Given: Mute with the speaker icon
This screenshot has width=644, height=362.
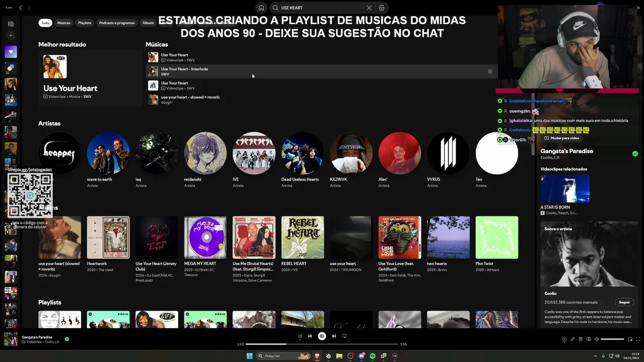Looking at the screenshot, I should pyautogui.click(x=596, y=339).
